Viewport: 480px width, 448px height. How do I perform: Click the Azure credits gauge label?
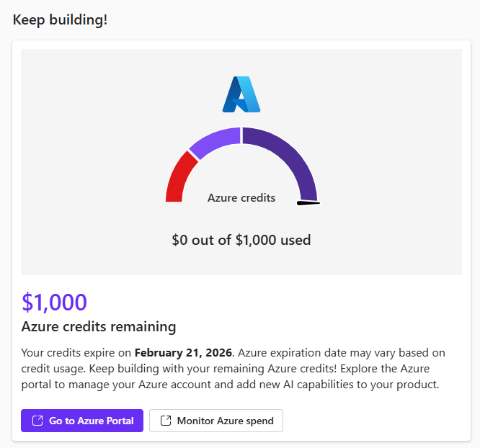point(241,197)
